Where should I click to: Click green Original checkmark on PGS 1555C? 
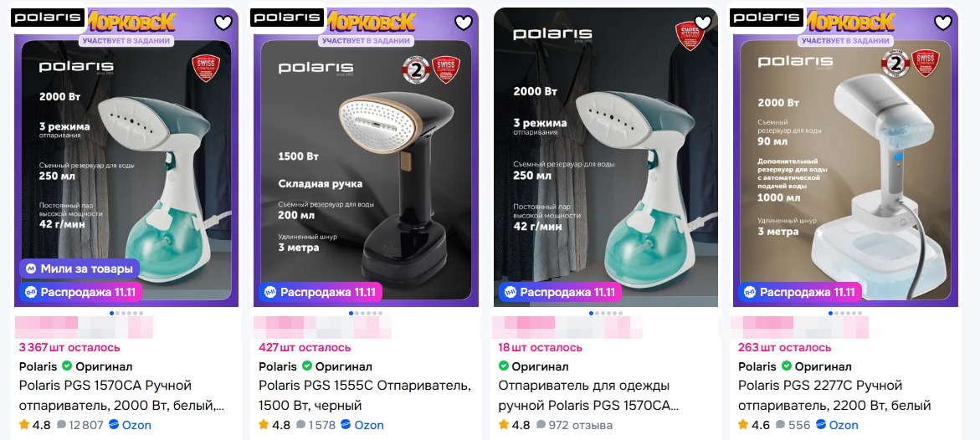click(307, 366)
